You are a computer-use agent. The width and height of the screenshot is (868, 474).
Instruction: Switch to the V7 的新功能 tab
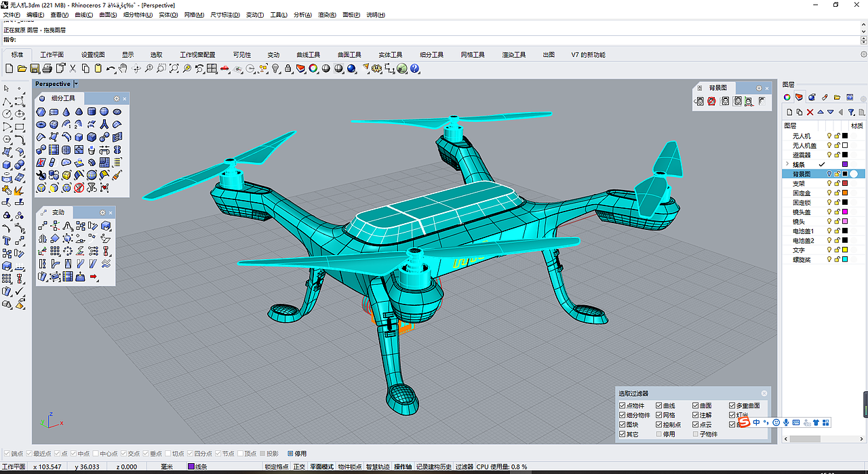[588, 55]
